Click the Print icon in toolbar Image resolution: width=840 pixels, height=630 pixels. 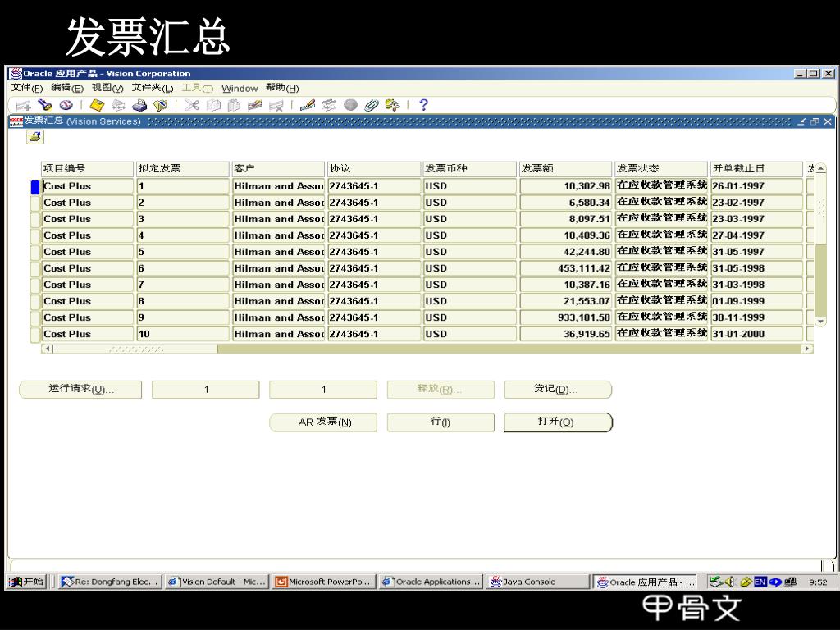(139, 105)
